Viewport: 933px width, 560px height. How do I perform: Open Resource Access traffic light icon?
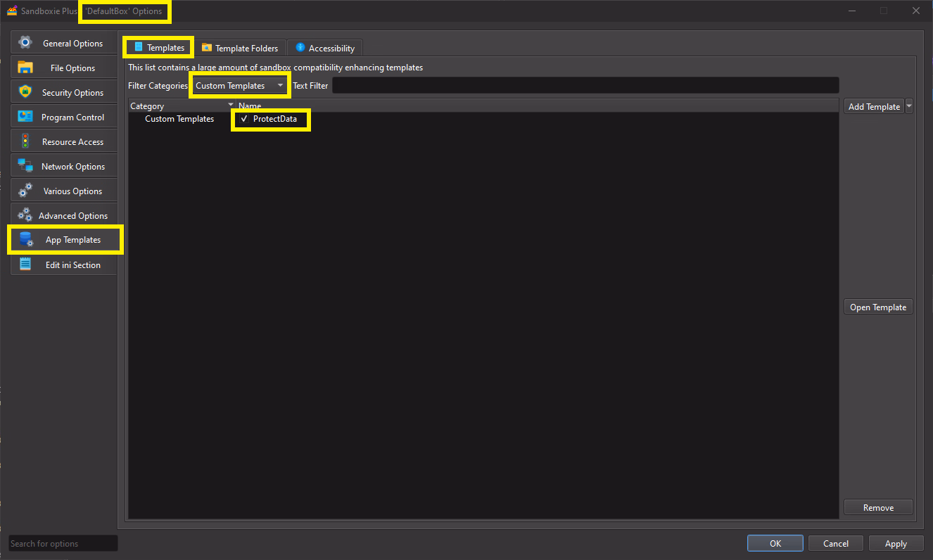25,141
